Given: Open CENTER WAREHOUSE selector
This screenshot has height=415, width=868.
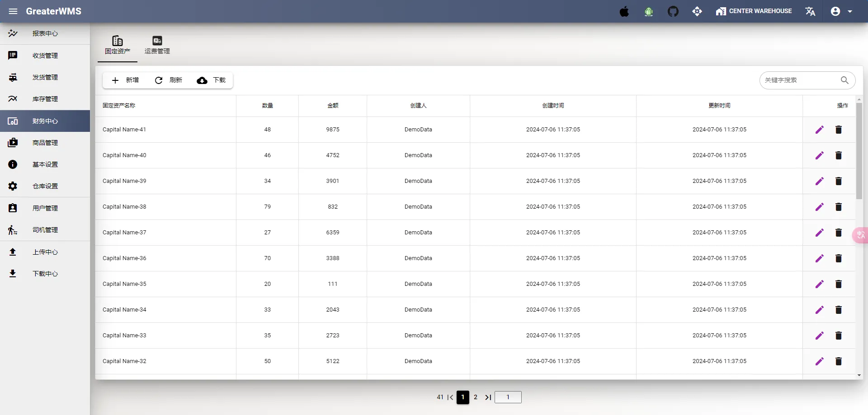Looking at the screenshot, I should click(754, 11).
